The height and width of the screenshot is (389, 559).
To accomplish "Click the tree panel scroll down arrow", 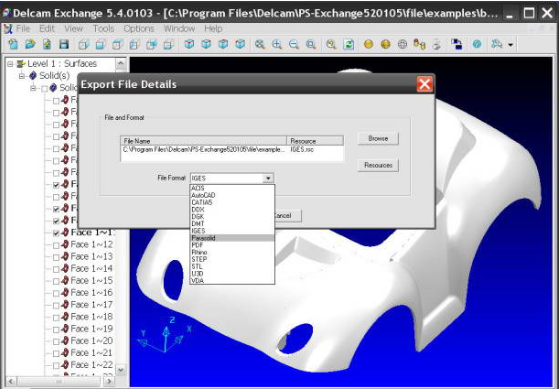I will tap(120, 369).
